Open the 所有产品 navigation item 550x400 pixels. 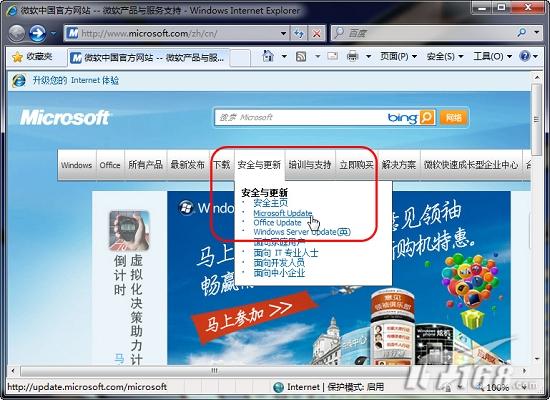coord(145,165)
